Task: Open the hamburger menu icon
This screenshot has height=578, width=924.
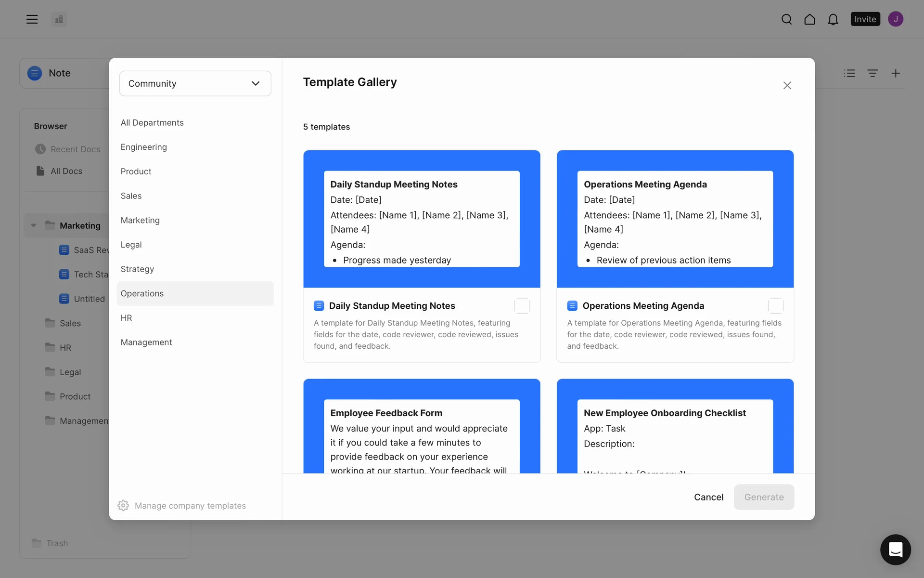Action: tap(32, 19)
